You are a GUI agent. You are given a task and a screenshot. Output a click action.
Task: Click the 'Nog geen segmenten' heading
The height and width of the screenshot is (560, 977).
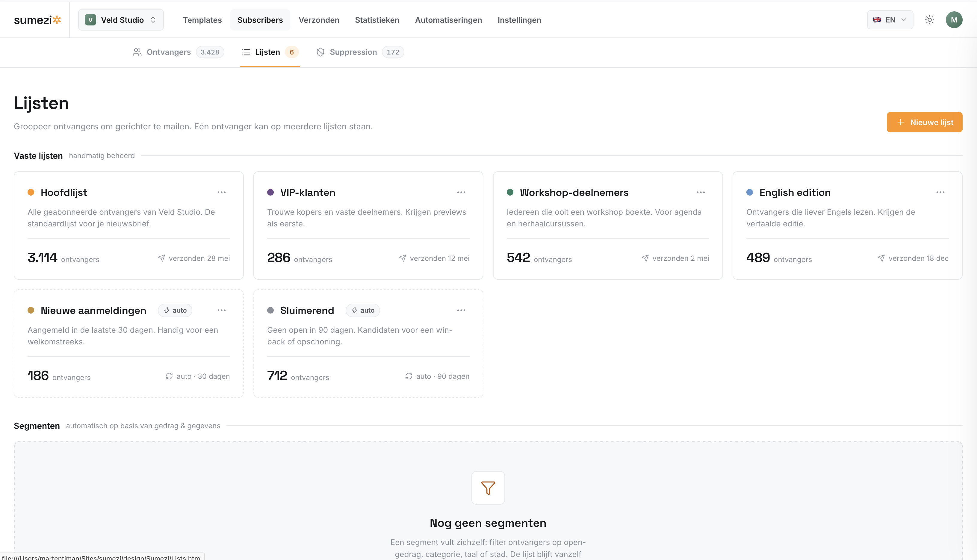tap(488, 523)
